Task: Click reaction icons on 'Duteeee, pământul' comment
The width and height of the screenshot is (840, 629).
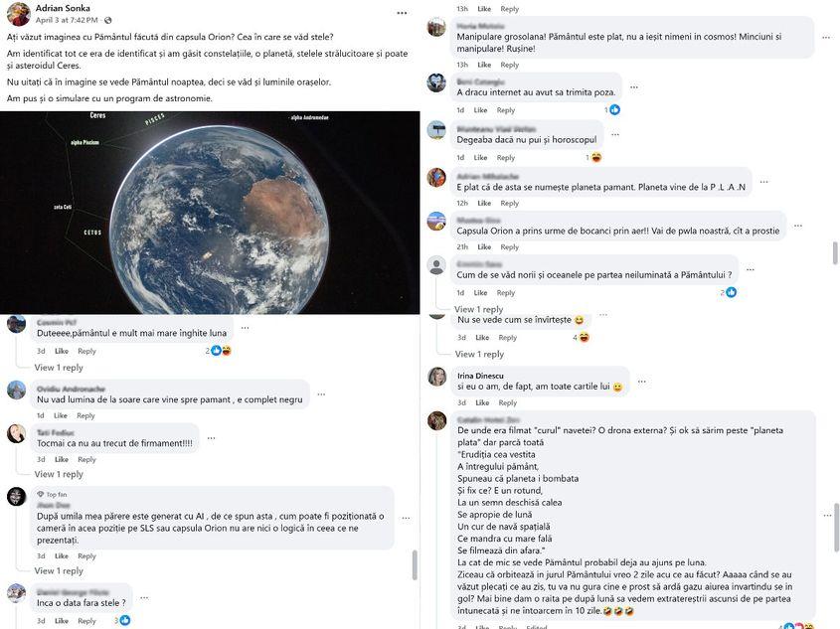Action: click(220, 351)
